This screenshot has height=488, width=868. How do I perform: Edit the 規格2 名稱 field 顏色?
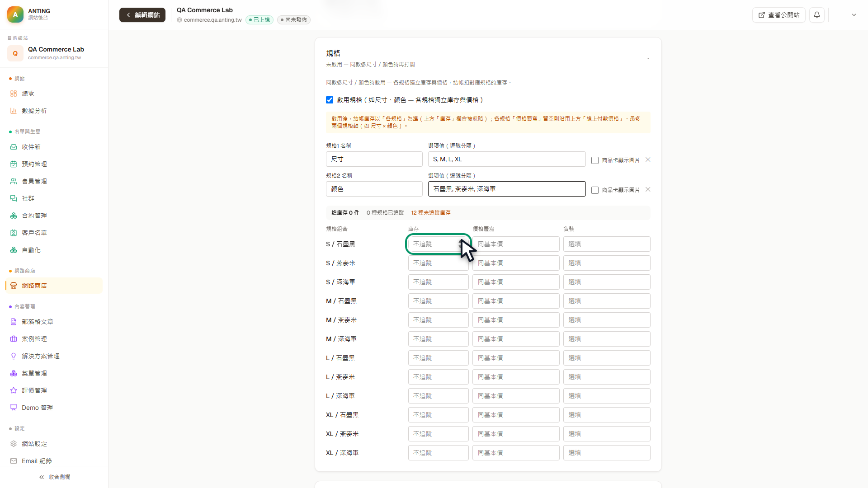point(374,189)
